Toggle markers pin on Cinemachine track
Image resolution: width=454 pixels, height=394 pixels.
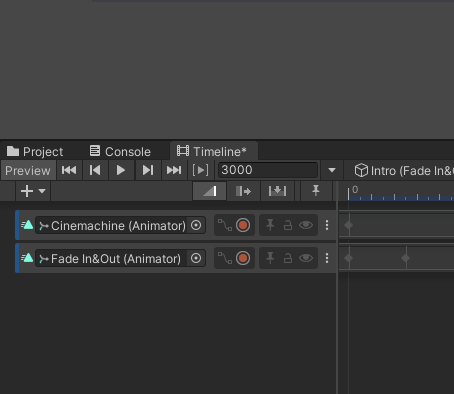pyautogui.click(x=270, y=225)
